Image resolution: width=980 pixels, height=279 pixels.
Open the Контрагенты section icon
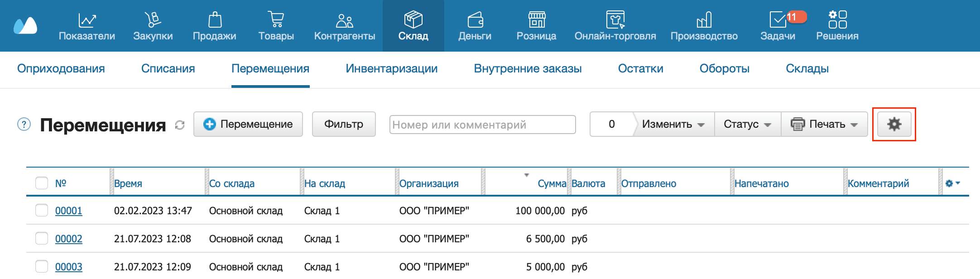point(345,20)
